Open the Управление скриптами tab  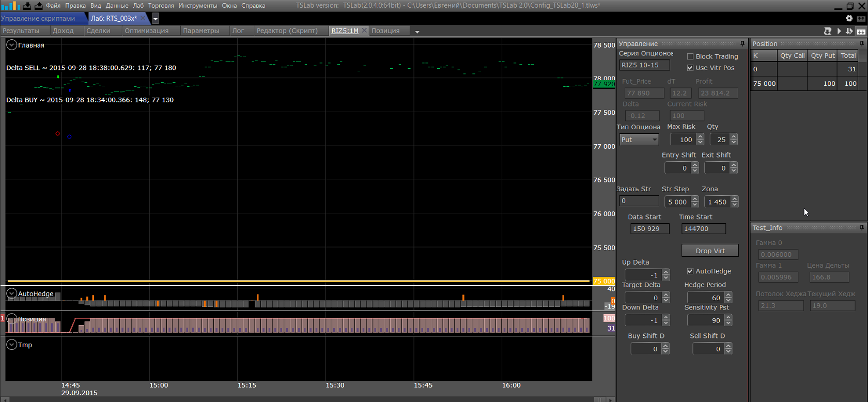tap(38, 18)
